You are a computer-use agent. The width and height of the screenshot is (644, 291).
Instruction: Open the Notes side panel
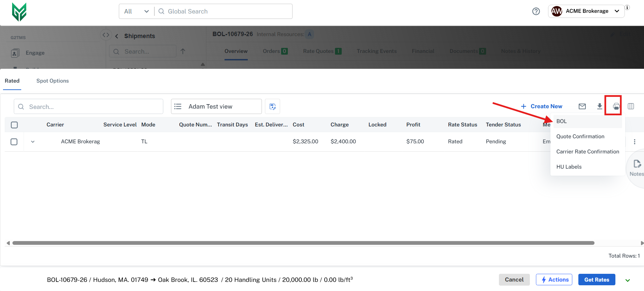(x=636, y=168)
